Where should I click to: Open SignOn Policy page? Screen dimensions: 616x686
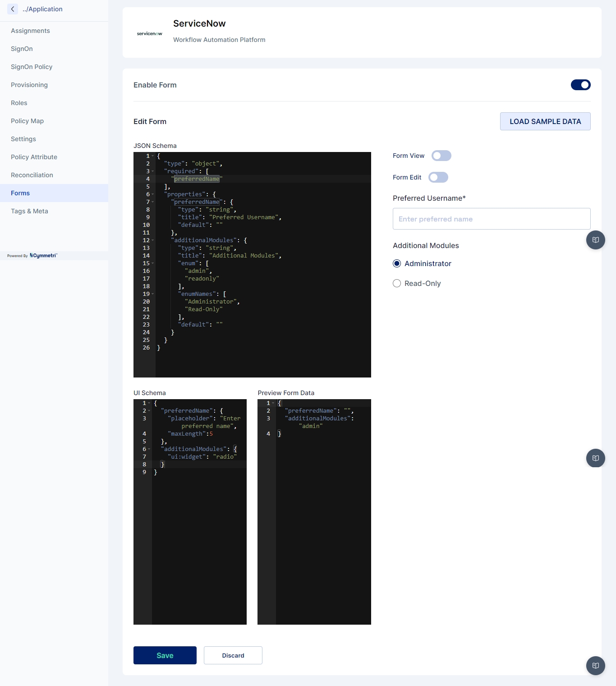54,67
